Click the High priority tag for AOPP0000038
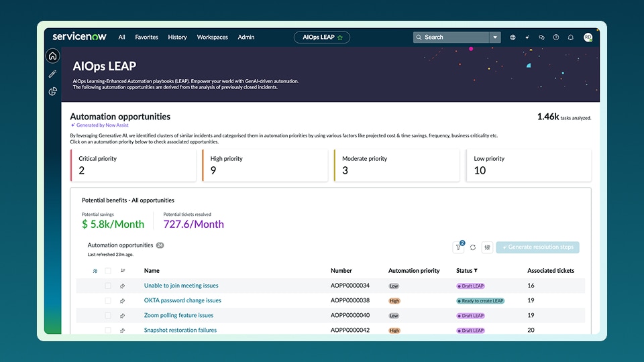Viewport: 644px width, 362px height. 394,301
